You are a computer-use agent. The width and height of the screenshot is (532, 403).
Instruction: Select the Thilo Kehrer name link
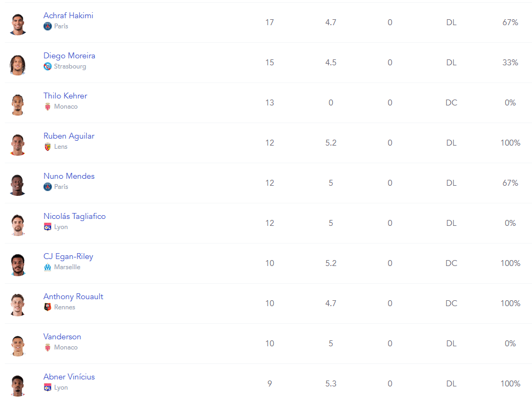click(65, 96)
